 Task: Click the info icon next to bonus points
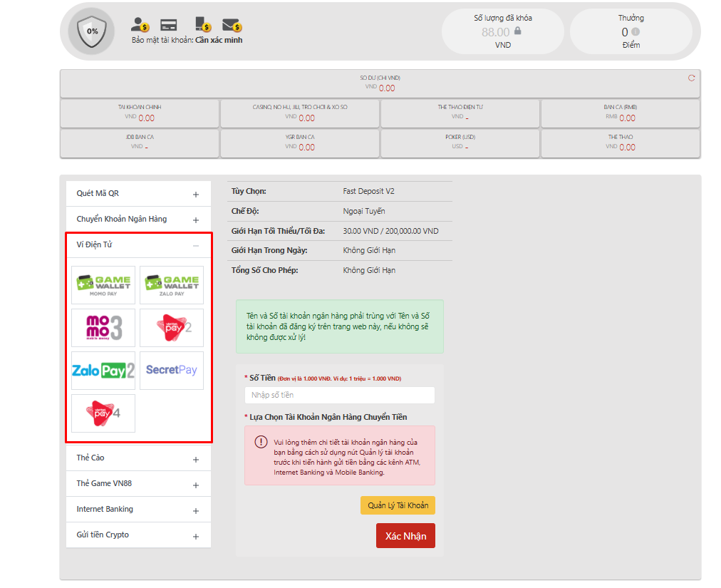(x=636, y=32)
